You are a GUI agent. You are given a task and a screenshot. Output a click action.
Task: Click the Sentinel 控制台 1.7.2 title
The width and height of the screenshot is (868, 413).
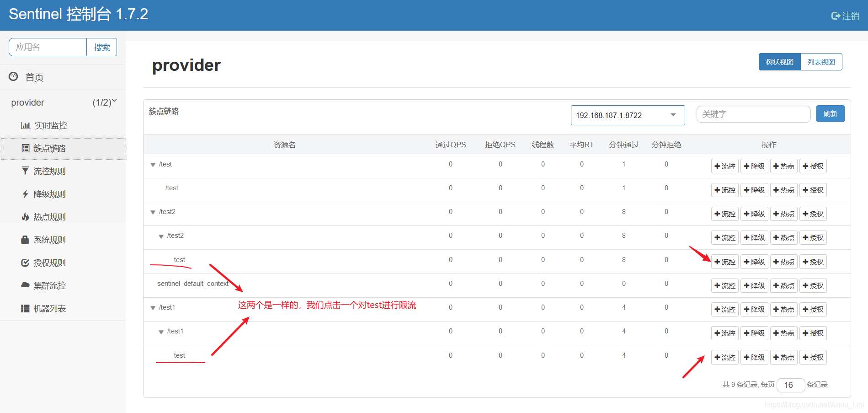point(78,14)
